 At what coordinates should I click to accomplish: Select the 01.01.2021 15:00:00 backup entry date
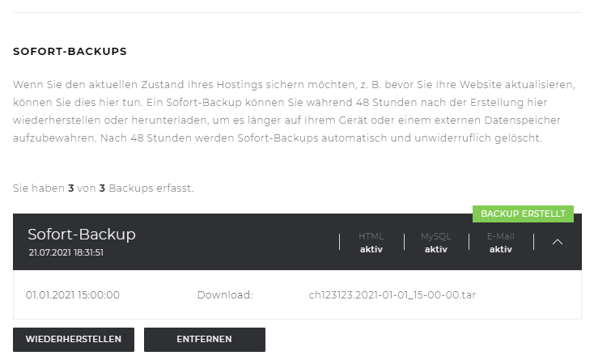[73, 295]
